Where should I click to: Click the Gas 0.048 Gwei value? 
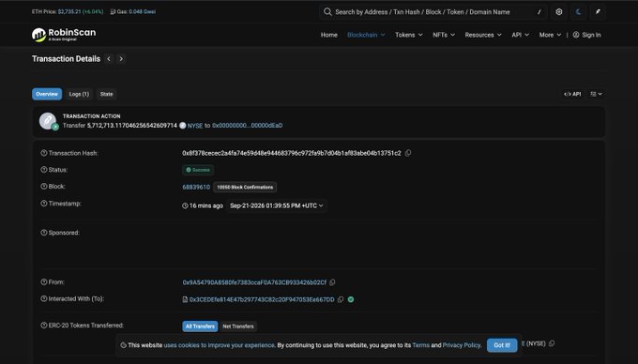142,12
